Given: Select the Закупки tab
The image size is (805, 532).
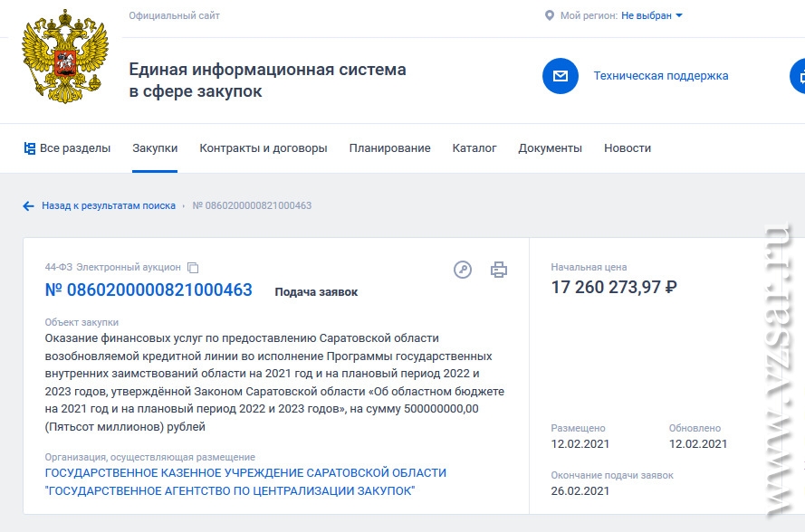Looking at the screenshot, I should [x=155, y=148].
